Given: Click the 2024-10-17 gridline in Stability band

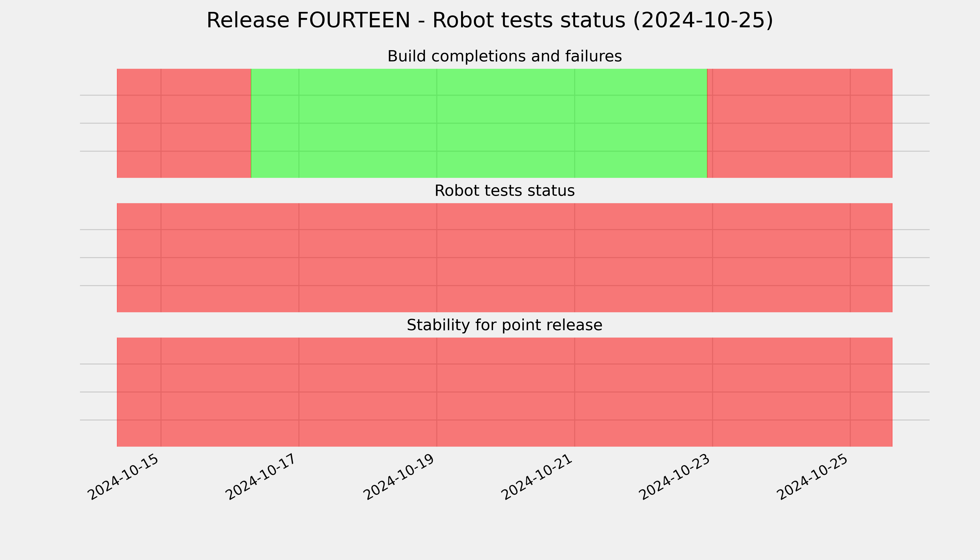Looking at the screenshot, I should 299,392.
